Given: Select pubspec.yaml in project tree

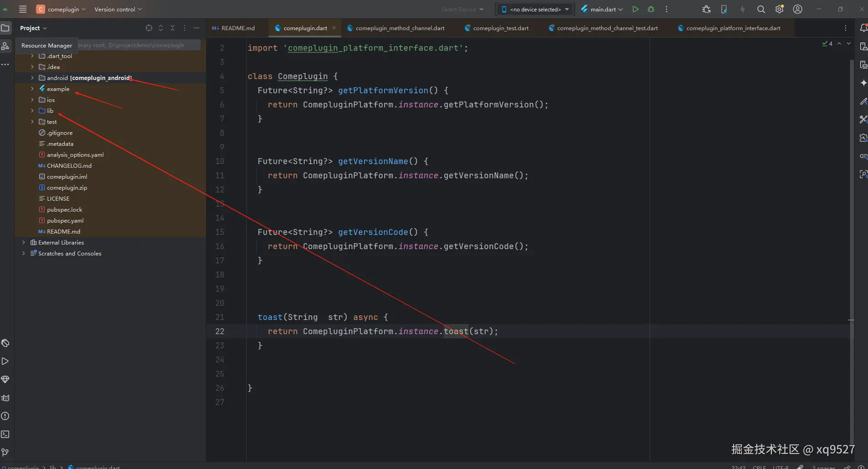Looking at the screenshot, I should tap(65, 221).
